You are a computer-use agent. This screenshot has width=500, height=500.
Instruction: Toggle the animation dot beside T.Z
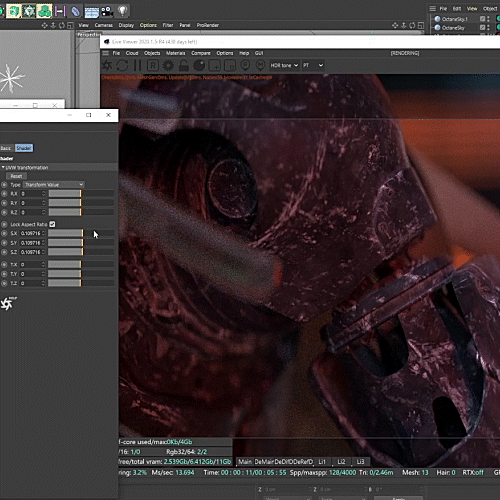(x=4, y=283)
